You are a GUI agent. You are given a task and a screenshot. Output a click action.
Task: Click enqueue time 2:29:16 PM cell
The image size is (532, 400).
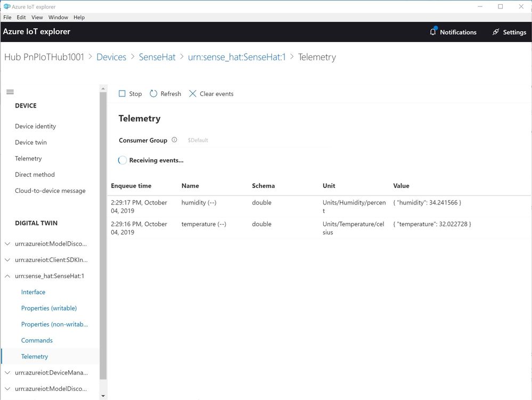(139, 228)
